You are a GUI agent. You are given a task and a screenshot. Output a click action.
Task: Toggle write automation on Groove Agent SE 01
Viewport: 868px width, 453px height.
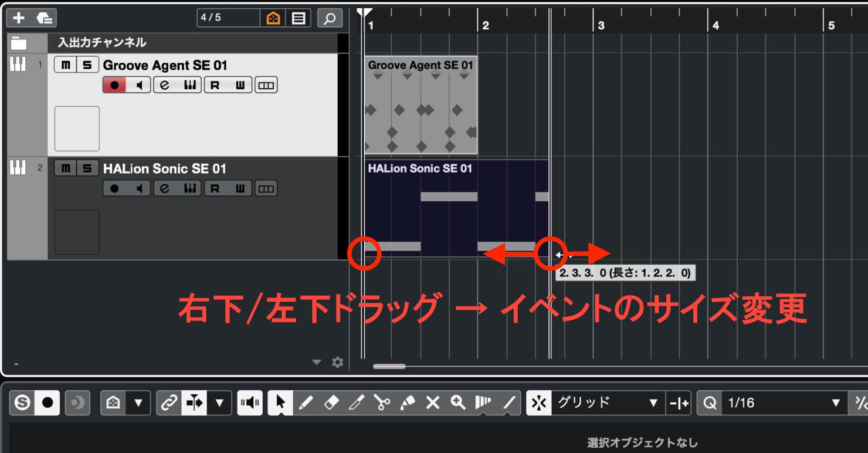click(x=240, y=85)
